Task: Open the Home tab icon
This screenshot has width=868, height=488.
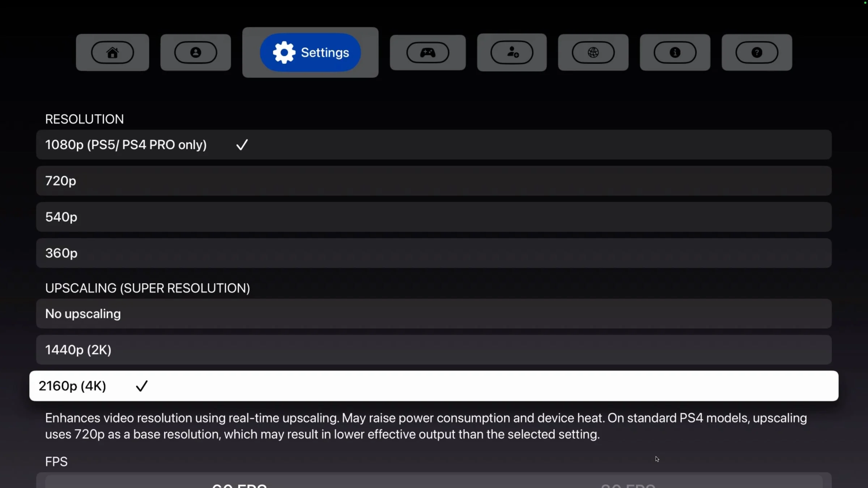Action: point(112,52)
